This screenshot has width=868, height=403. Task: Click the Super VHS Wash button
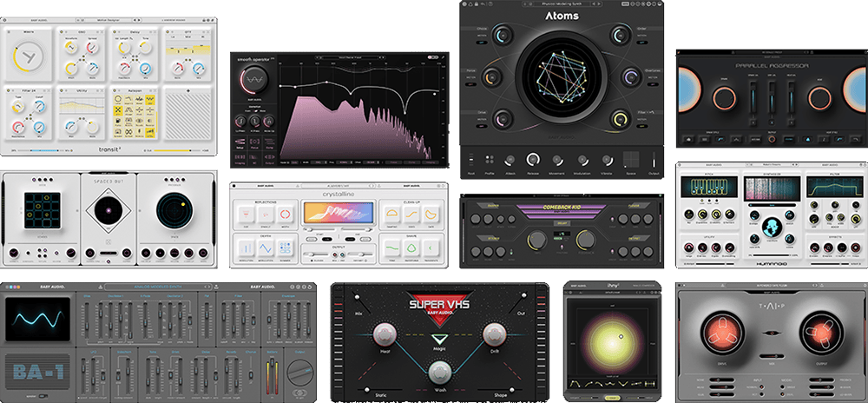pyautogui.click(x=440, y=373)
